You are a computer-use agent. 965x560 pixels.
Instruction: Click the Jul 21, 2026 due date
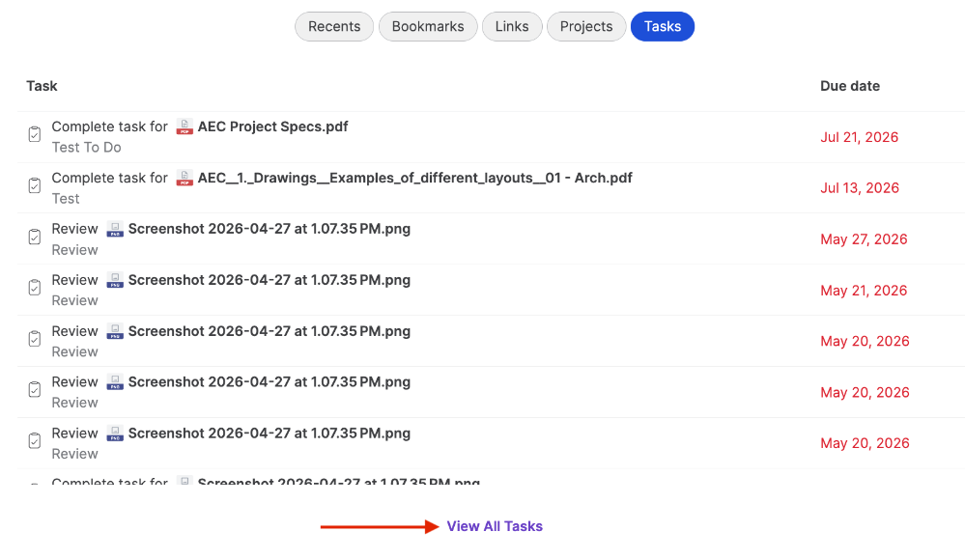[x=859, y=137]
